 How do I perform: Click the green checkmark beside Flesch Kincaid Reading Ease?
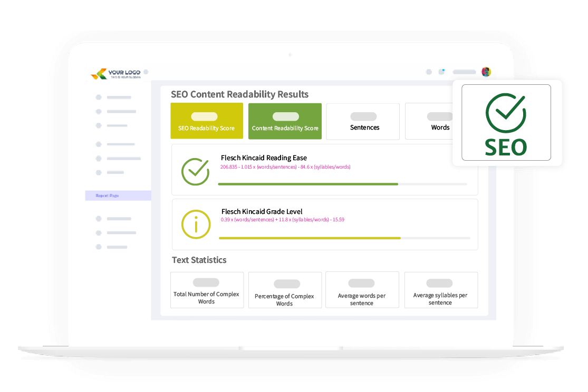point(195,171)
